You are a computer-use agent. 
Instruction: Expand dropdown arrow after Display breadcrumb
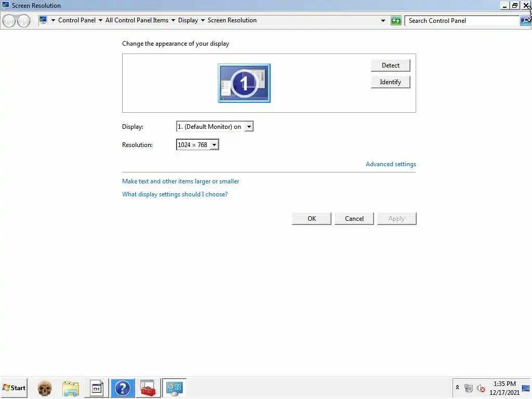click(203, 20)
